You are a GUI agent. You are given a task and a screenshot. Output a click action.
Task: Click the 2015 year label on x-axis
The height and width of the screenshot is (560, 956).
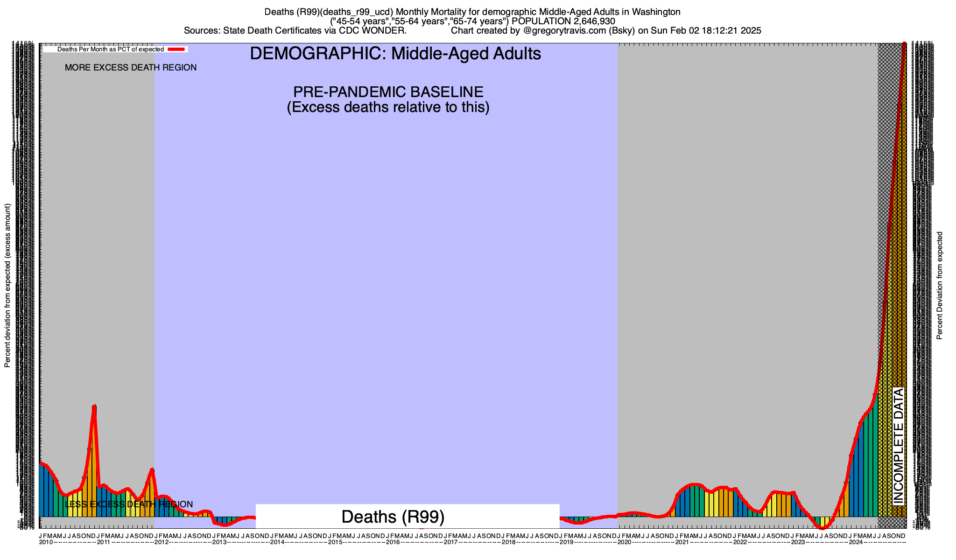(x=335, y=542)
